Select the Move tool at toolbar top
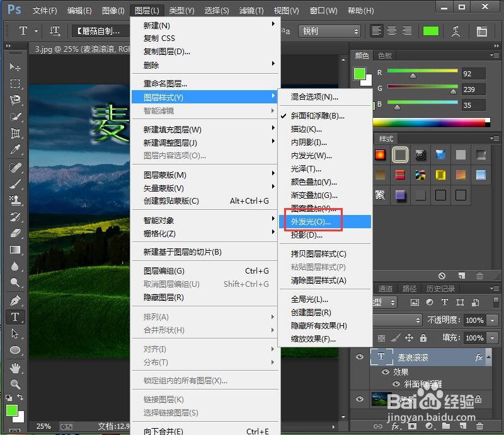Screen dimensions: 504x435 click(x=15, y=67)
